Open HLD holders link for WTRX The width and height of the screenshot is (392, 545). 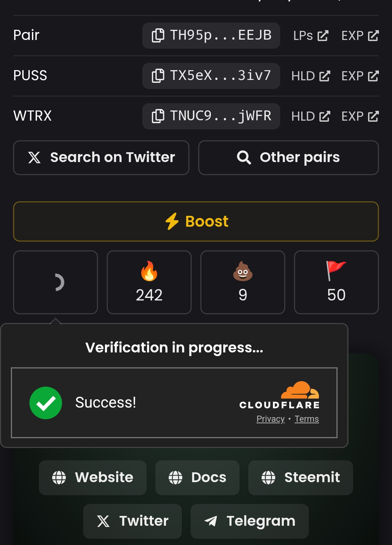(311, 116)
